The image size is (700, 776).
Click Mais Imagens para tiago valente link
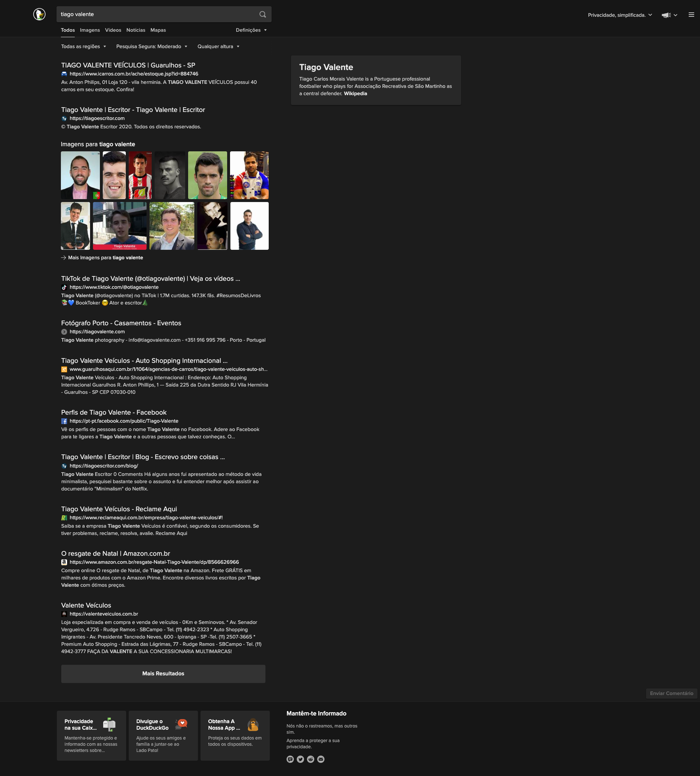pyautogui.click(x=105, y=258)
